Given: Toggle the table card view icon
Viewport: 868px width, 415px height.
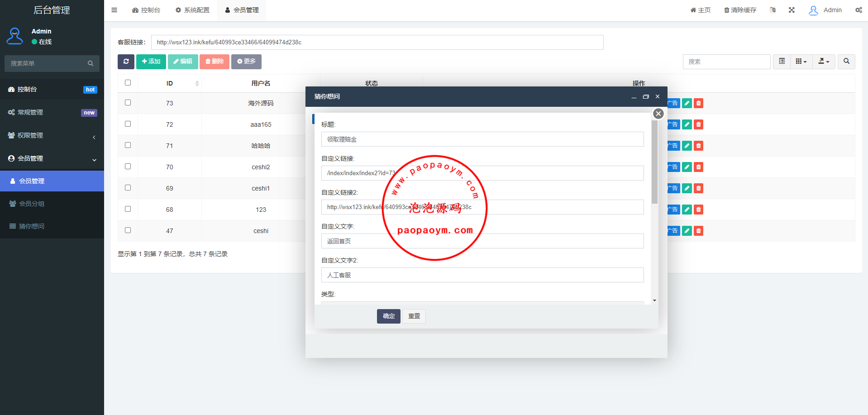Looking at the screenshot, I should 782,62.
